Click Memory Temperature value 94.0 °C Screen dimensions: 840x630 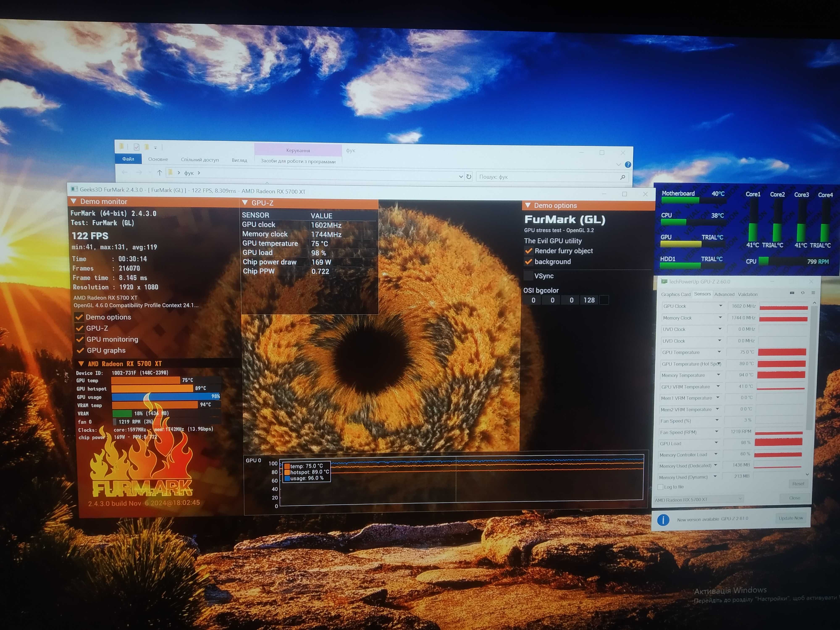(746, 375)
